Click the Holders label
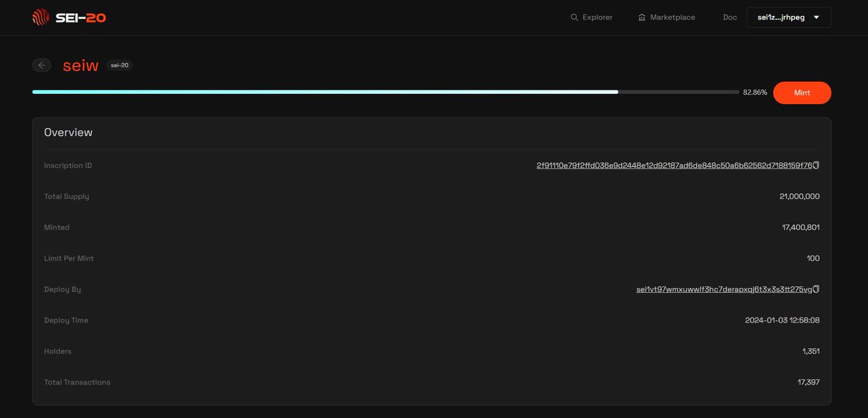Viewport: 868px width, 418px height. [x=58, y=351]
